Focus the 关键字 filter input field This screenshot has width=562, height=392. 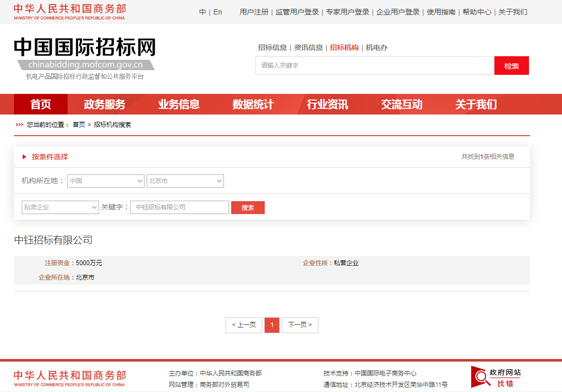pyautogui.click(x=180, y=207)
